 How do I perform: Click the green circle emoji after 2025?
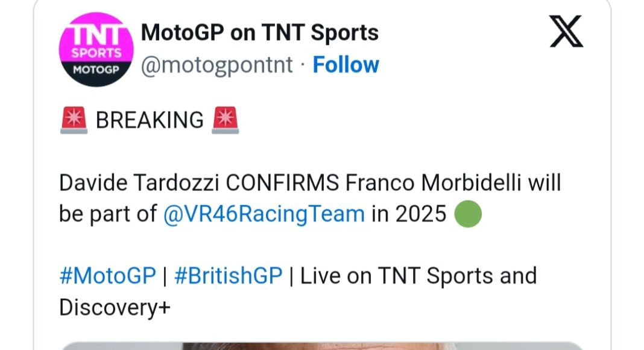pos(467,214)
